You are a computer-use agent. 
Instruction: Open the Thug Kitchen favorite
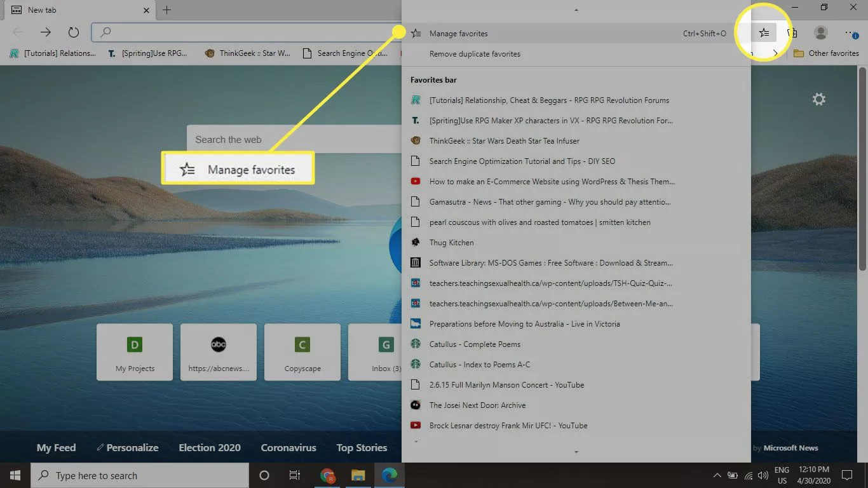tap(451, 243)
